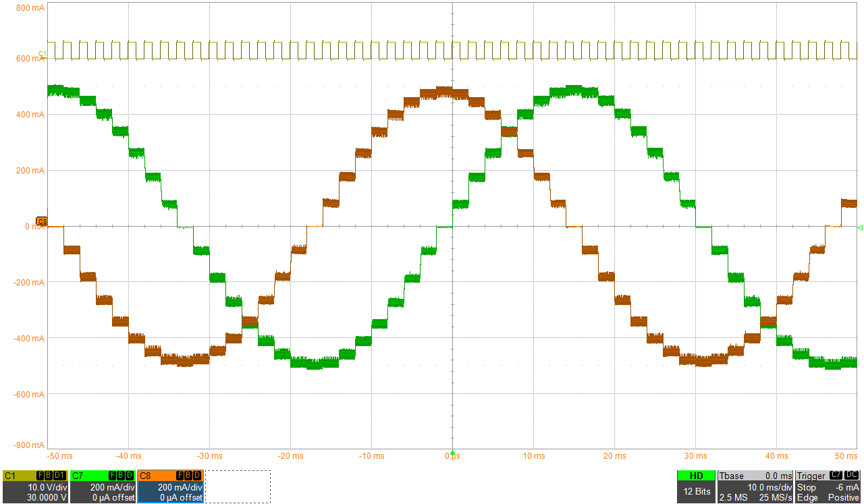Image resolution: width=864 pixels, height=504 pixels.
Task: Click the trigger level arrow on right edge
Action: point(860,228)
